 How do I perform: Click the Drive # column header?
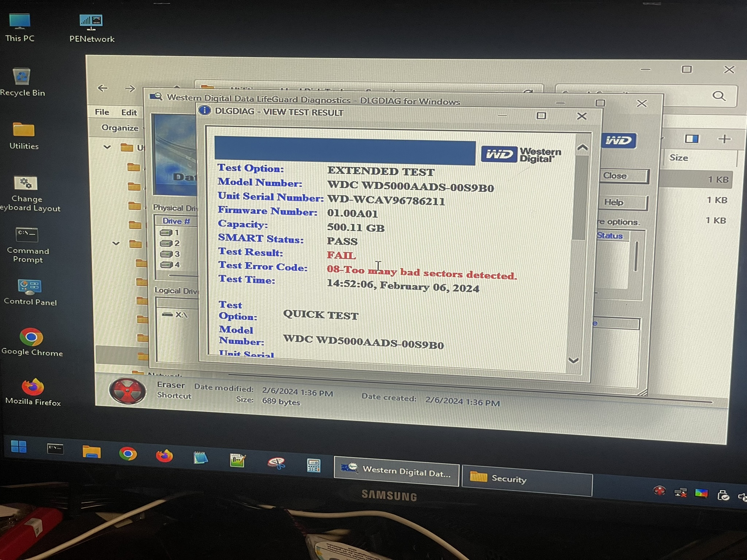176,221
